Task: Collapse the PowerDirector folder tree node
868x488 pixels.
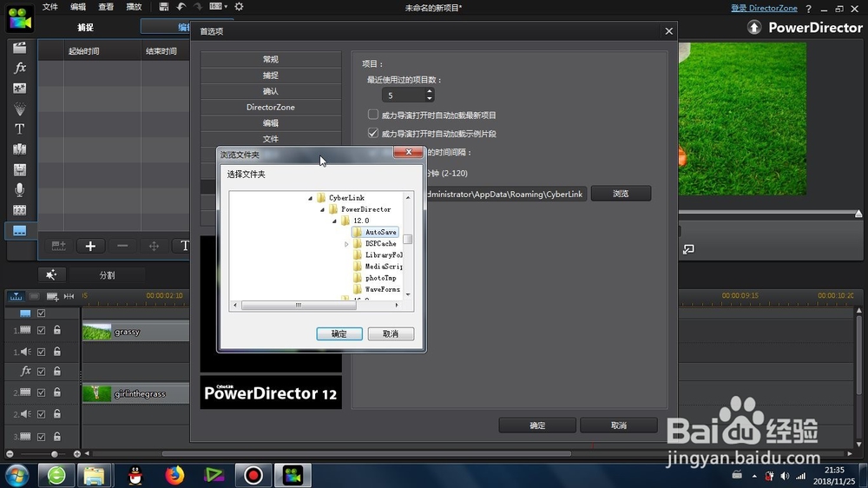Action: (322, 210)
